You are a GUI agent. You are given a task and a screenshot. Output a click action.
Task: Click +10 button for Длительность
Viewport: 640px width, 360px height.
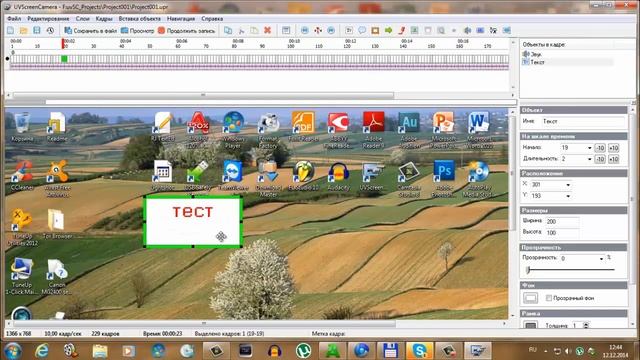613,159
